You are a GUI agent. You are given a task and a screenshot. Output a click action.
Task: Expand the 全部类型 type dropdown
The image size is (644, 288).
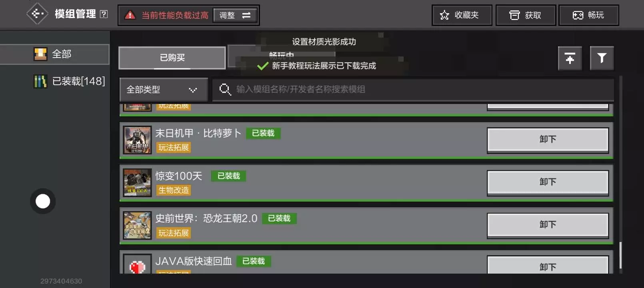tap(164, 90)
